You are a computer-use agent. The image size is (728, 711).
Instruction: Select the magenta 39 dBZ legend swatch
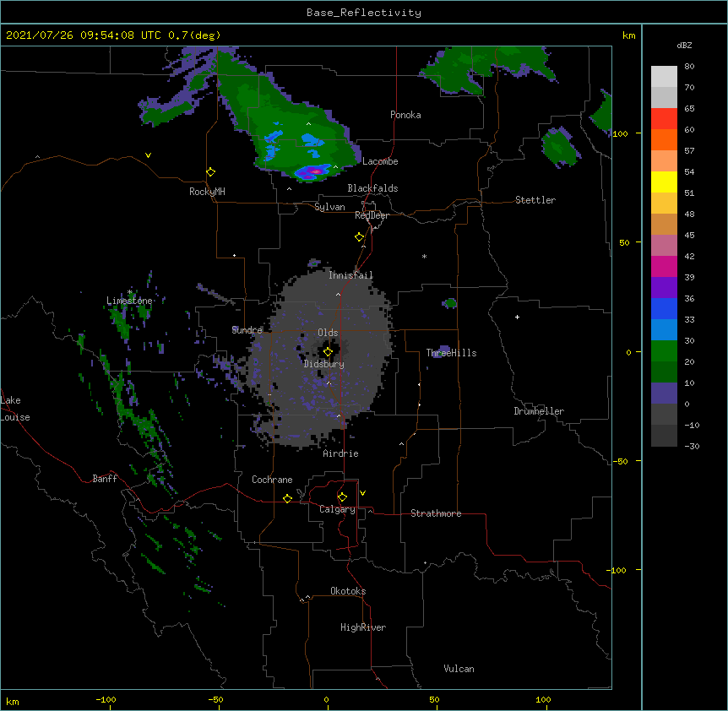click(x=664, y=266)
